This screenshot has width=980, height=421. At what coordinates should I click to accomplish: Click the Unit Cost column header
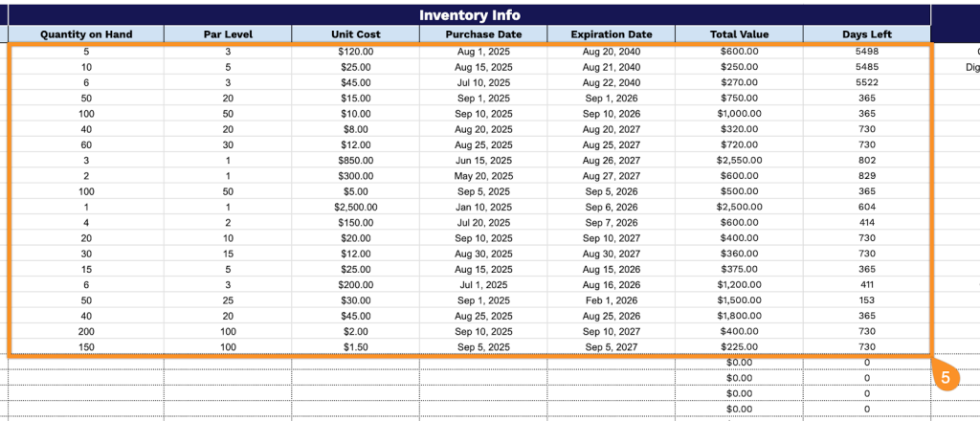356,34
